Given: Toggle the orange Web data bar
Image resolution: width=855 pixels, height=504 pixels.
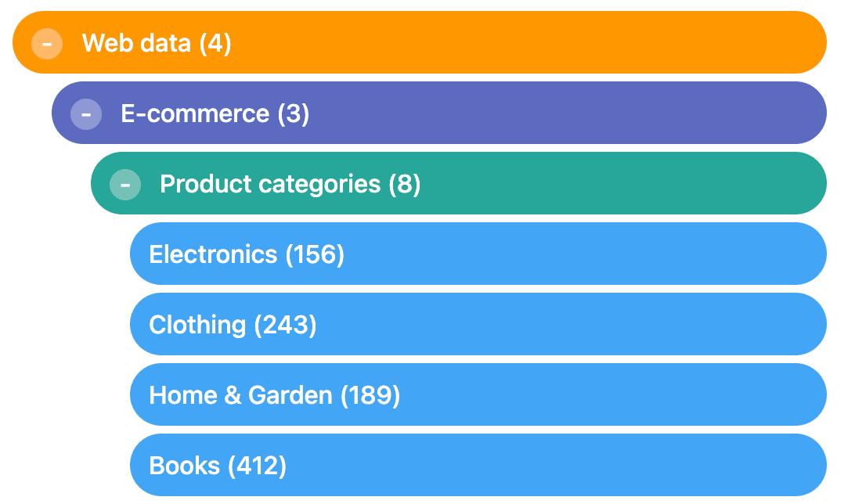Looking at the screenshot, I should (420, 42).
